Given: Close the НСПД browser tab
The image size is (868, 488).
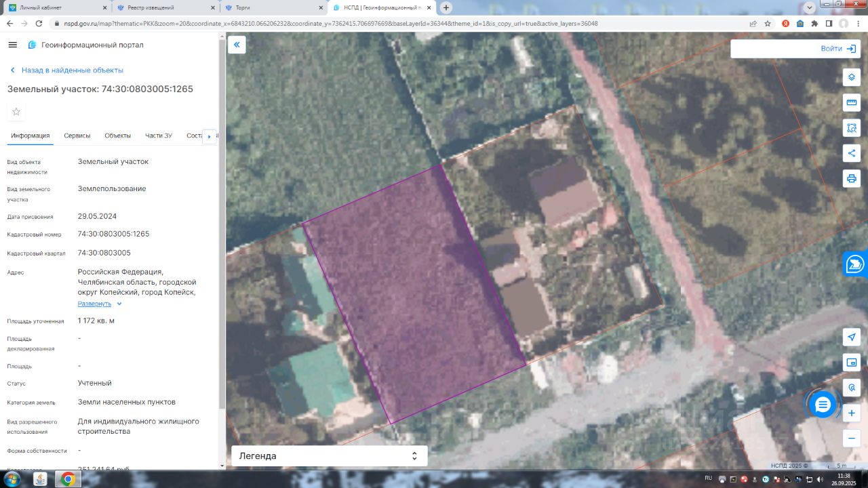Looking at the screenshot, I should click(x=429, y=7).
